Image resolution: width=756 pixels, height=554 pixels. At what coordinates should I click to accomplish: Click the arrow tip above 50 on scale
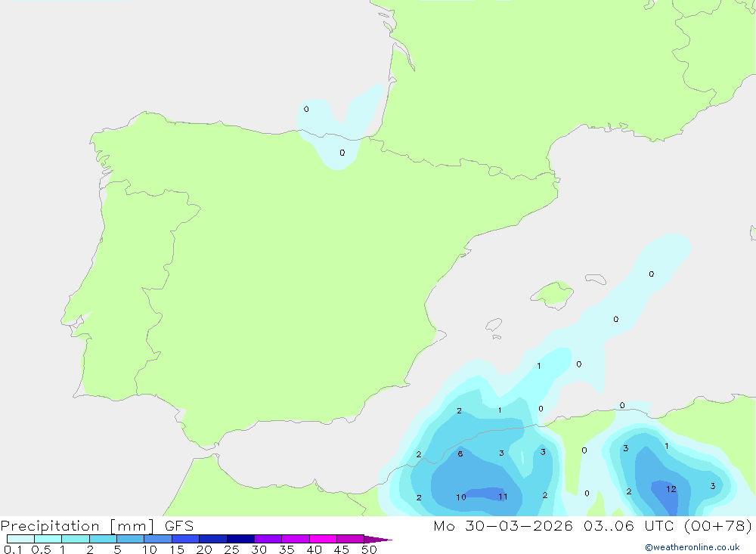click(x=378, y=539)
